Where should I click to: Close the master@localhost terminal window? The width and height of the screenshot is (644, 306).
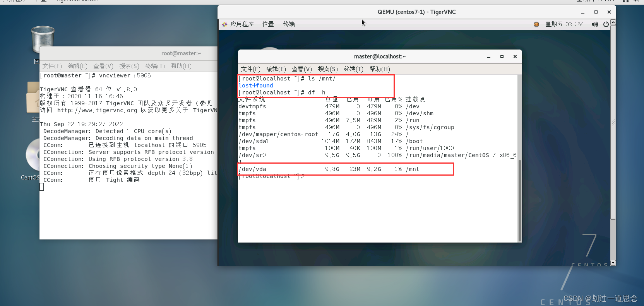pyautogui.click(x=515, y=56)
